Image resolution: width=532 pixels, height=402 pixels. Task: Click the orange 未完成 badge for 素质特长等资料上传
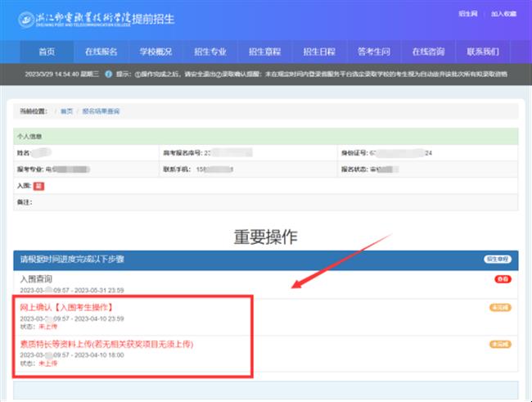click(499, 345)
